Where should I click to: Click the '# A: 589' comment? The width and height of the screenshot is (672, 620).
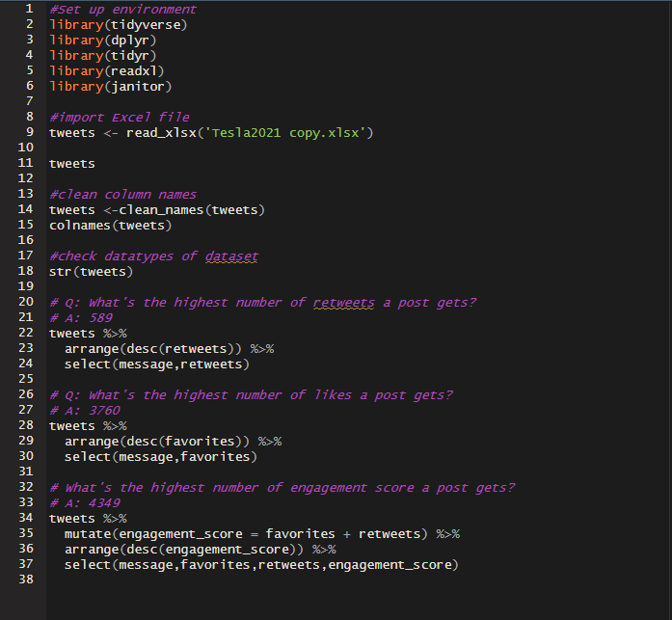(81, 318)
